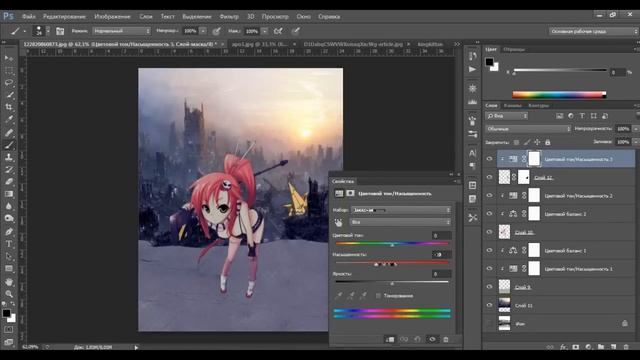
Task: Open the color range channel dropdown in Properties
Action: point(400,222)
